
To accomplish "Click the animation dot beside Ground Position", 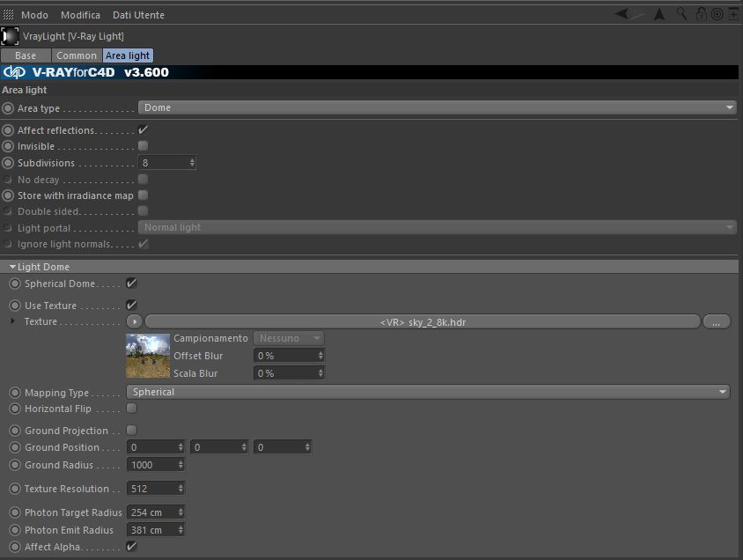I will coord(15,447).
